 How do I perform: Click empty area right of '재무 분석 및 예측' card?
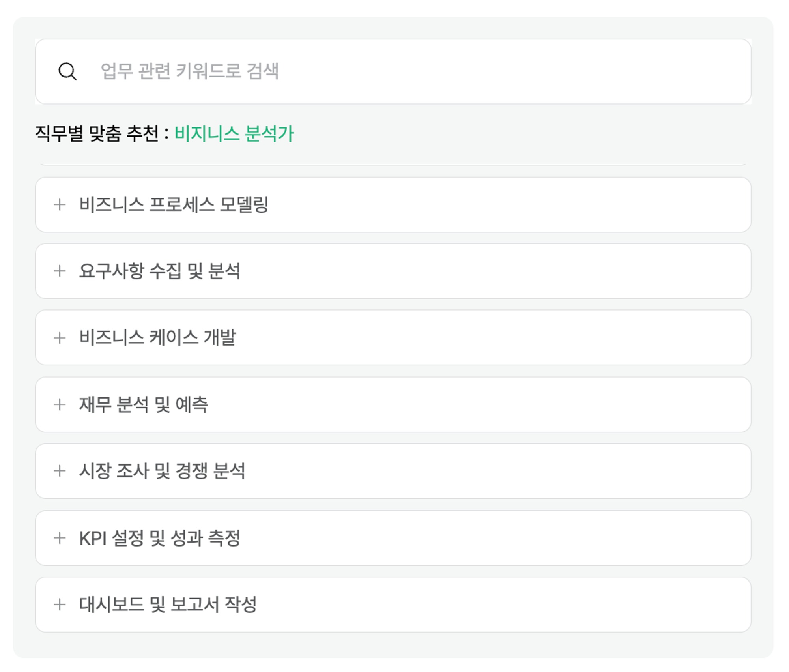pyautogui.click(x=513, y=404)
